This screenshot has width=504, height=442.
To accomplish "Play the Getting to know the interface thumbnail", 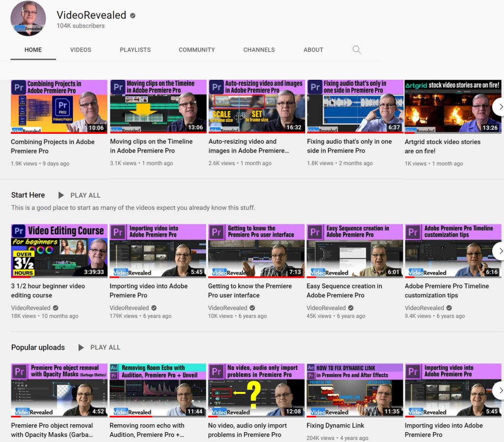I will [256, 251].
